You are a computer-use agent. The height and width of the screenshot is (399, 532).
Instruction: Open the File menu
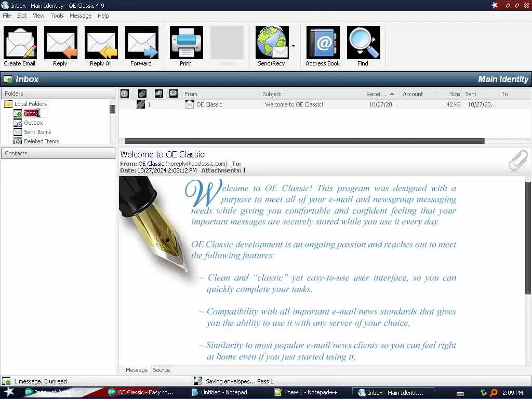[7, 16]
